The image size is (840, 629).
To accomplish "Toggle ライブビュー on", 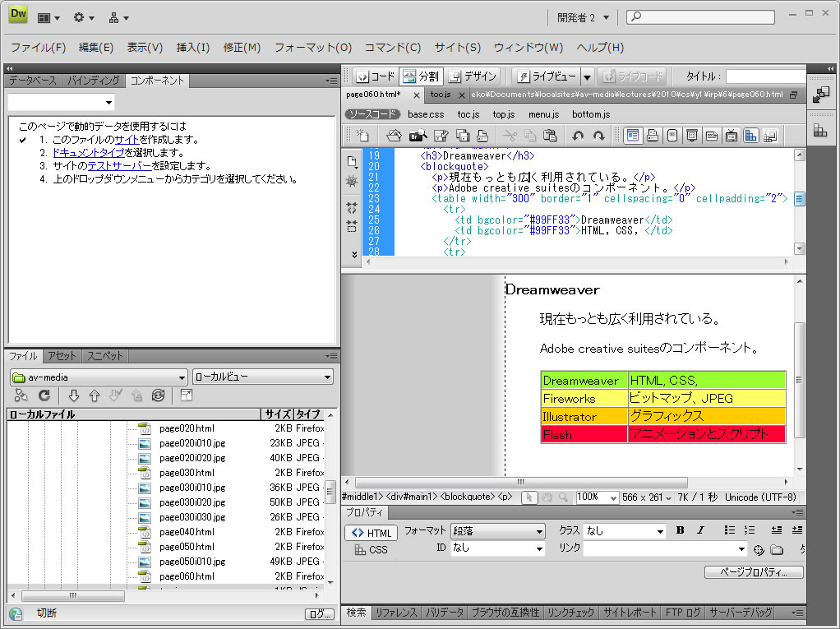I will [546, 76].
